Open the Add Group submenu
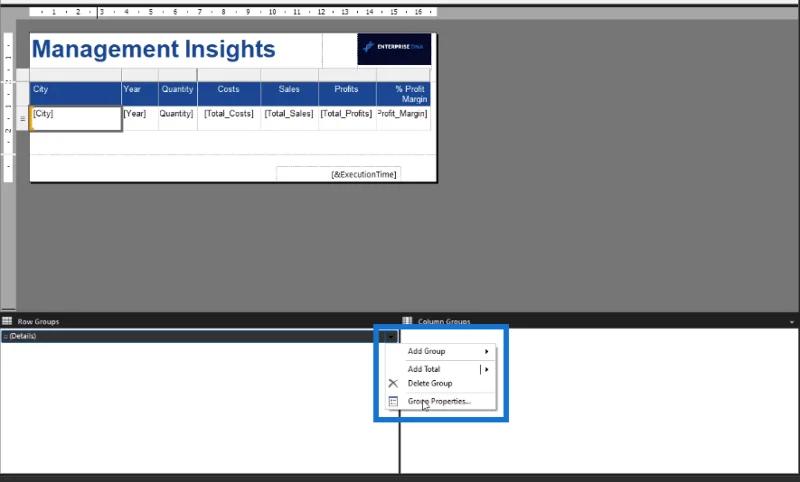 [440, 351]
